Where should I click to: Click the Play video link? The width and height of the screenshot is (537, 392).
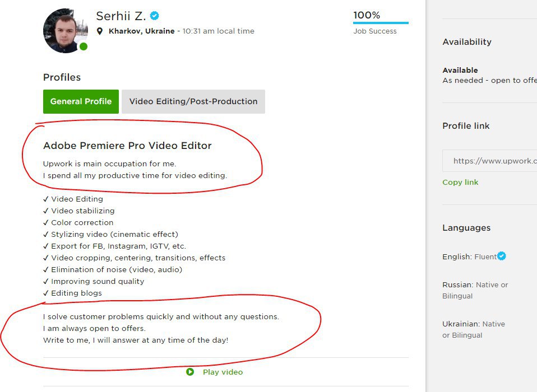(223, 372)
